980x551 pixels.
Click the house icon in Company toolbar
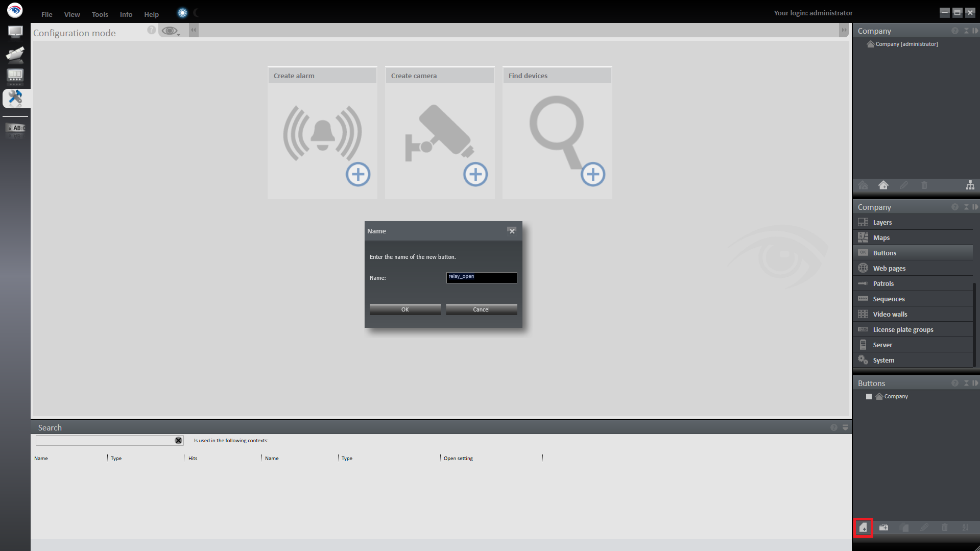coord(883,185)
